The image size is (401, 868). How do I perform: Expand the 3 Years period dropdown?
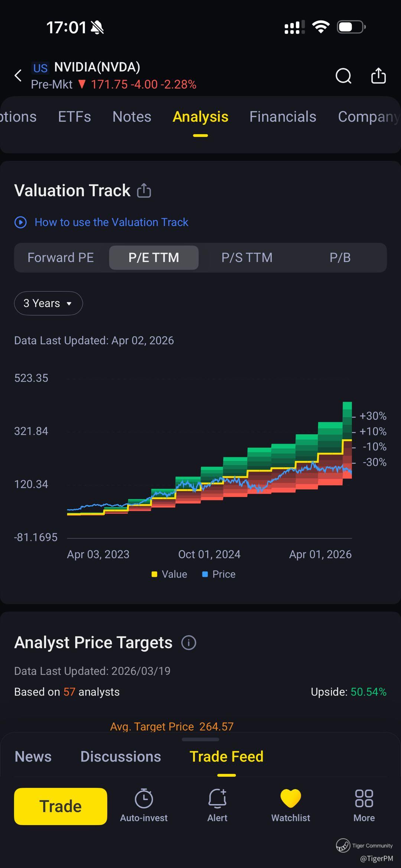(48, 303)
